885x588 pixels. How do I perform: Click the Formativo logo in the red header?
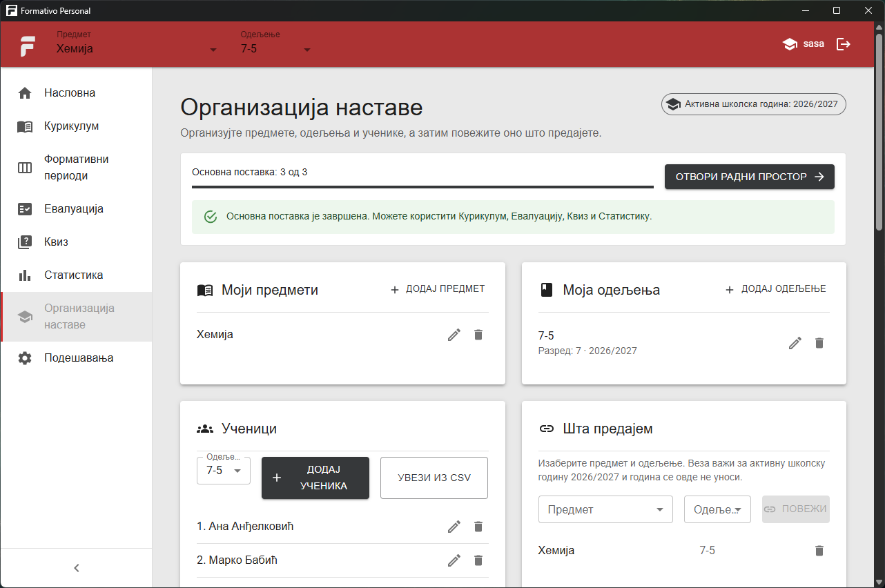click(x=28, y=46)
